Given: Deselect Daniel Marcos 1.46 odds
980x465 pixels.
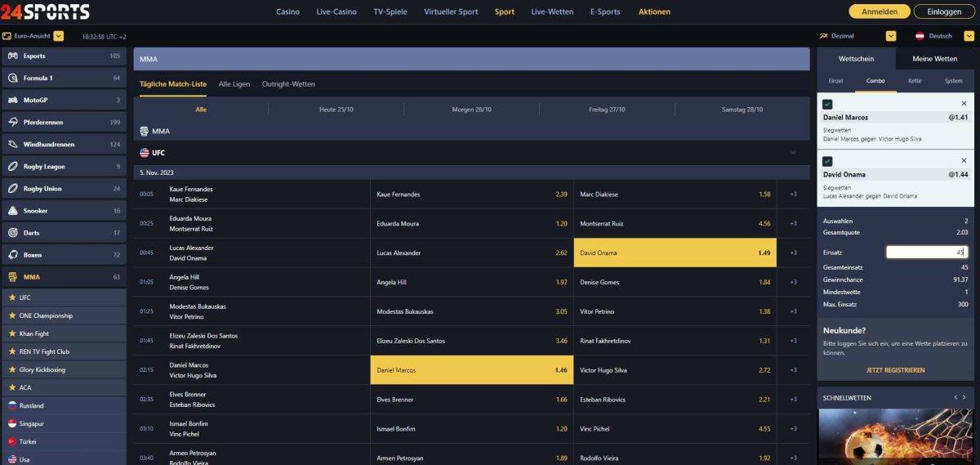Looking at the screenshot, I should (472, 370).
